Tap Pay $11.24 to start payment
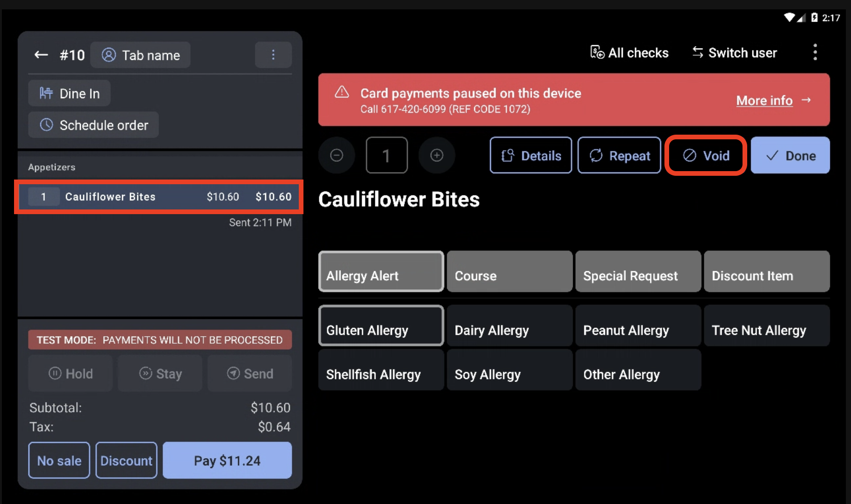This screenshot has height=504, width=851. point(227,460)
